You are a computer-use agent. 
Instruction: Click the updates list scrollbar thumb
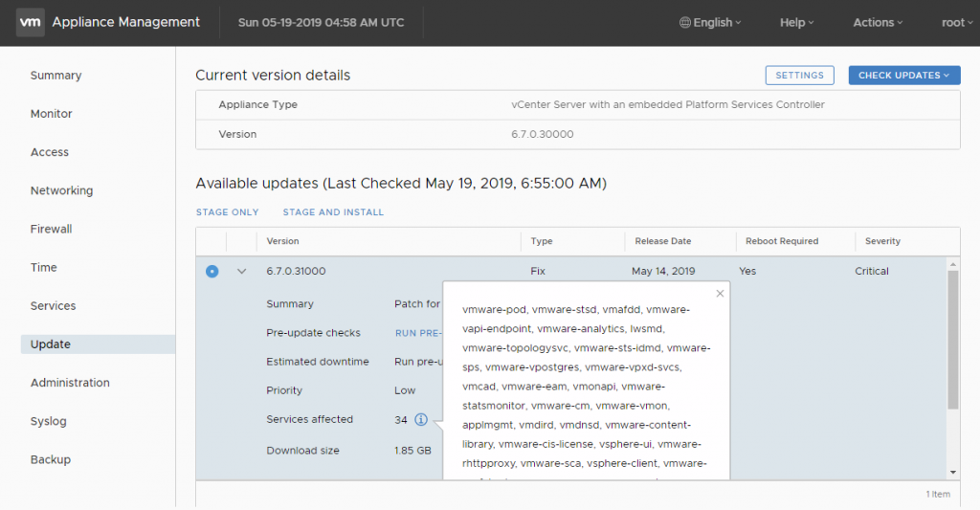coord(953,340)
